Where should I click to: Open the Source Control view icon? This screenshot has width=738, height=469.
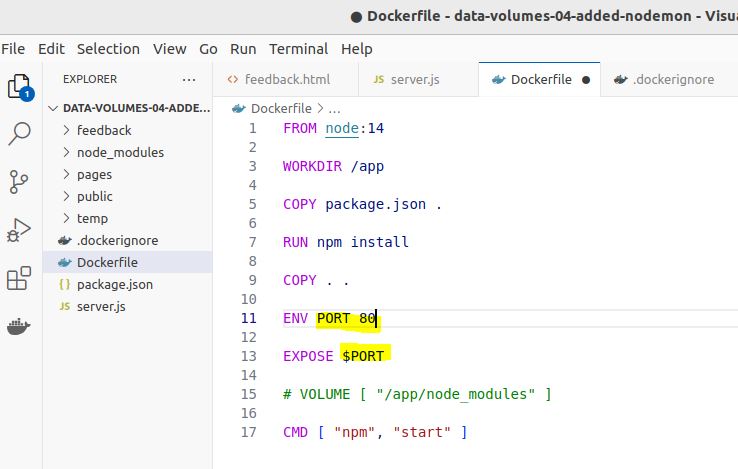pyautogui.click(x=19, y=182)
